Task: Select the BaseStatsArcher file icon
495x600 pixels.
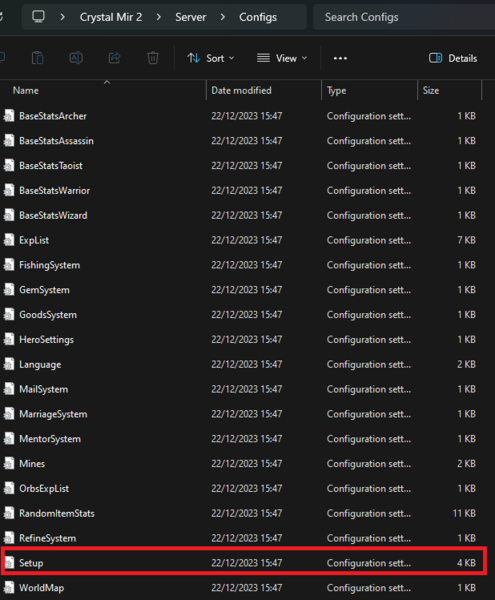Action: pyautogui.click(x=9, y=116)
